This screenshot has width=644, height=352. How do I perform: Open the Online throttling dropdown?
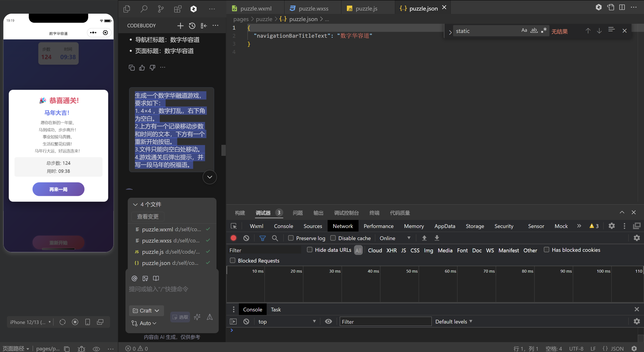pos(395,238)
